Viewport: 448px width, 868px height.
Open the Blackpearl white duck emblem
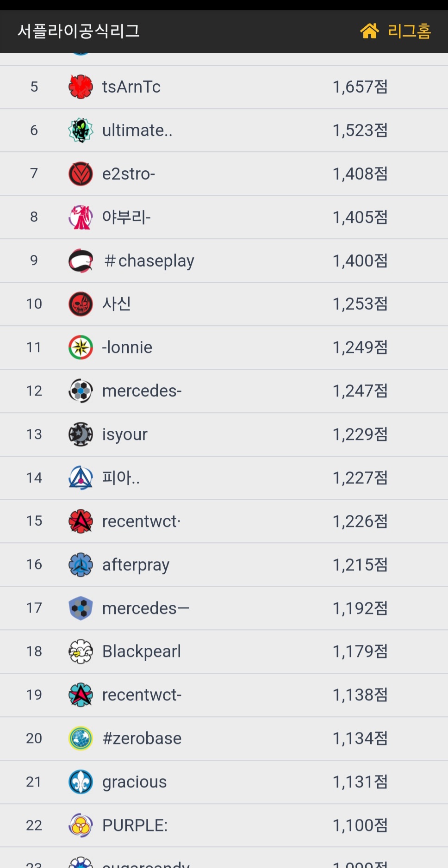click(x=81, y=651)
